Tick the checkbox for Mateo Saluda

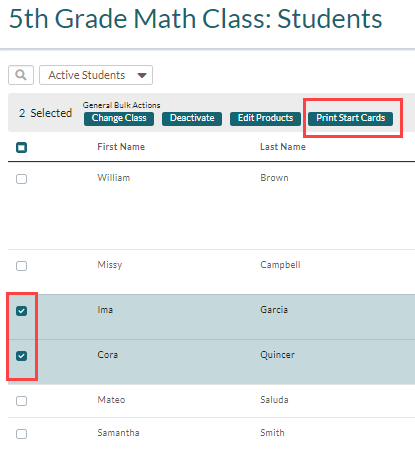22,401
